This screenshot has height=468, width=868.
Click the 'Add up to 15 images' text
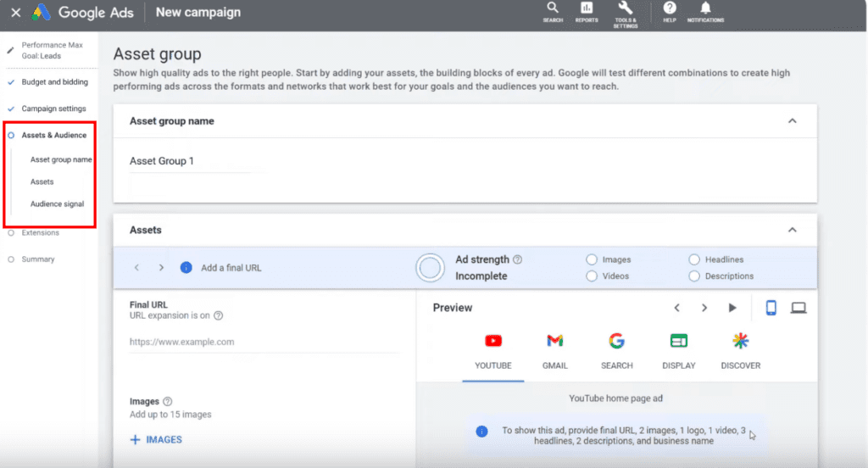tap(170, 415)
